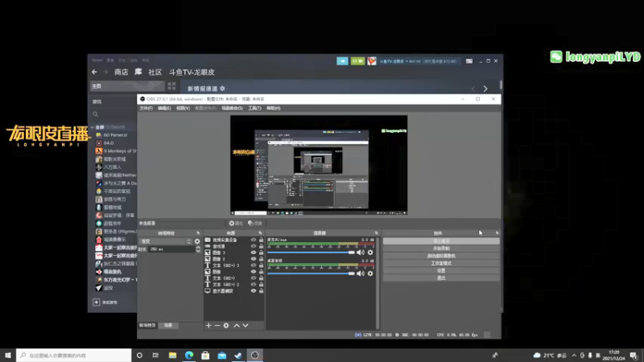Toggle visibility of 视频采集设备 source

pyautogui.click(x=254, y=240)
